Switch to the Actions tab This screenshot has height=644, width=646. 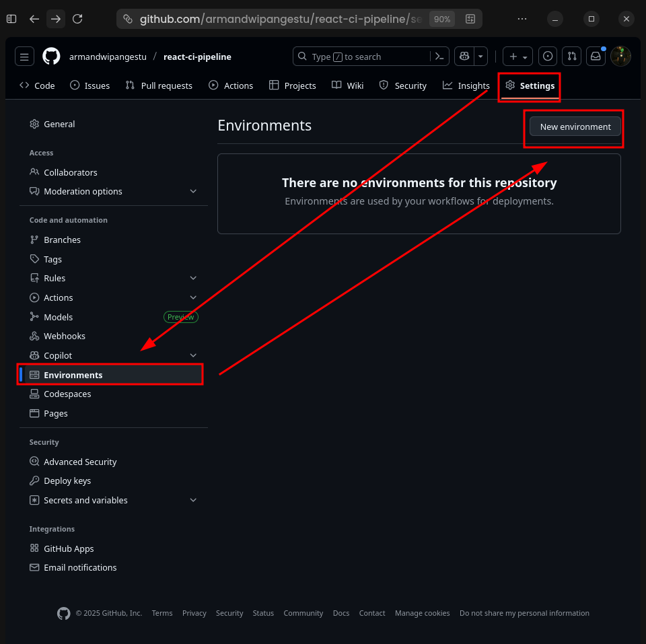click(231, 85)
